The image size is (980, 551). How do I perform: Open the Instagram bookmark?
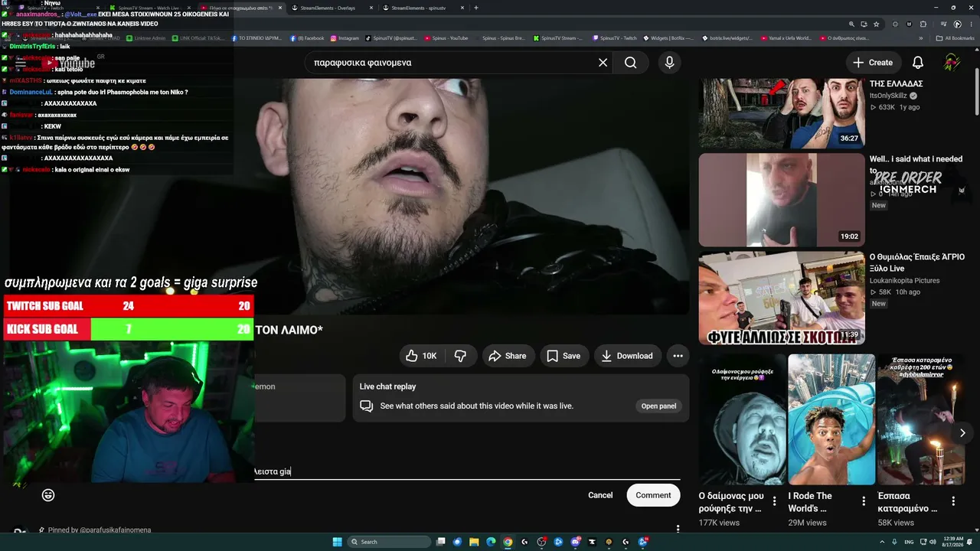point(345,37)
